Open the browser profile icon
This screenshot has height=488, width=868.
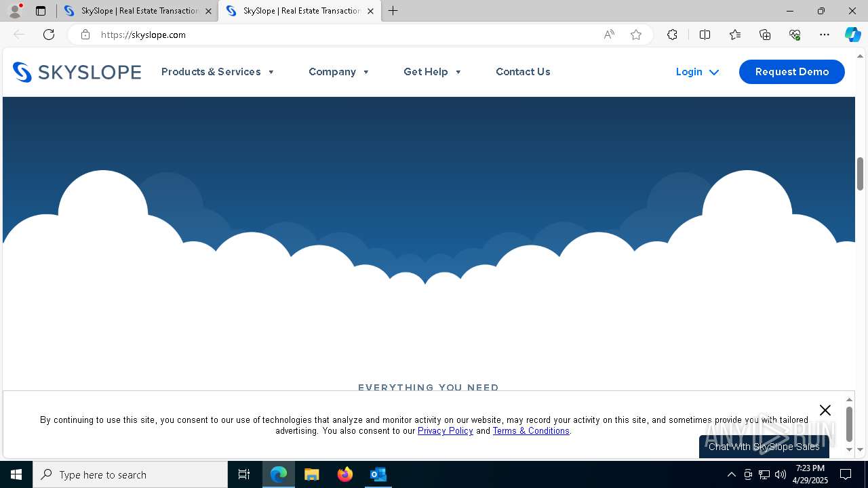pos(14,11)
